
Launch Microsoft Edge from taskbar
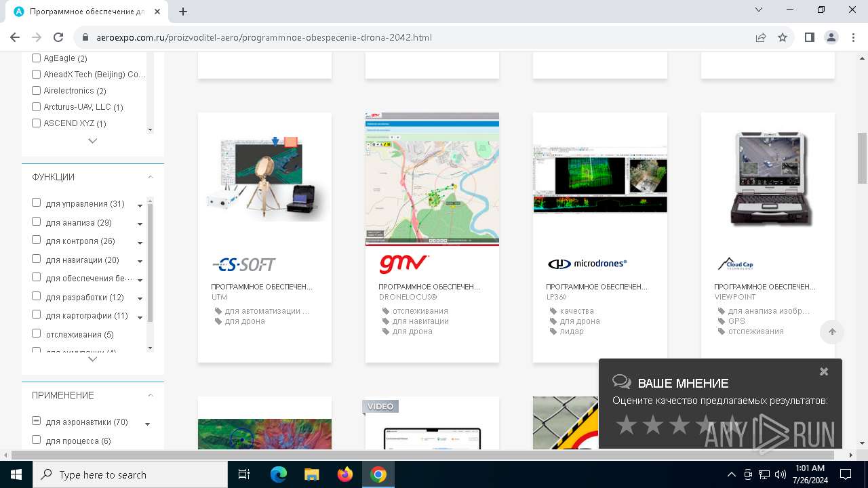pyautogui.click(x=279, y=474)
